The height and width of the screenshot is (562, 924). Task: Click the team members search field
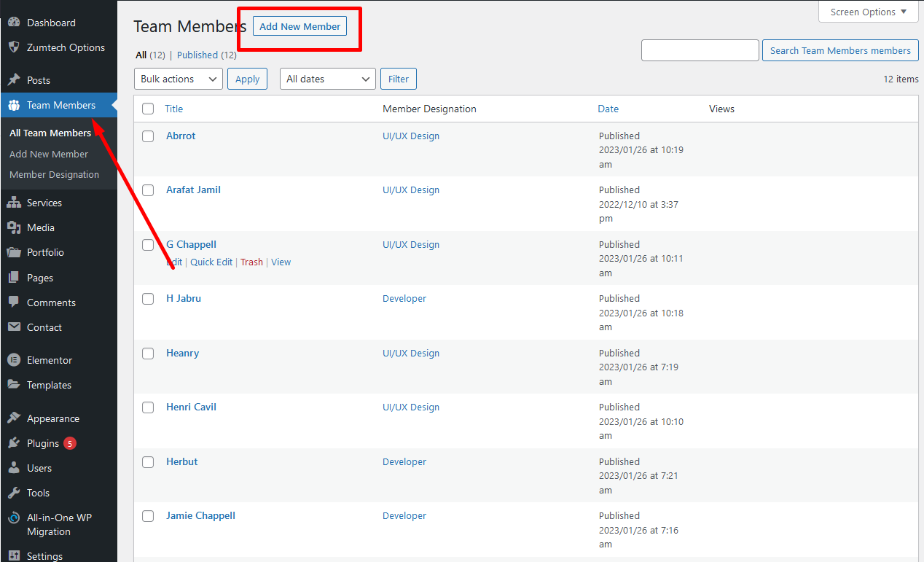[x=700, y=50]
